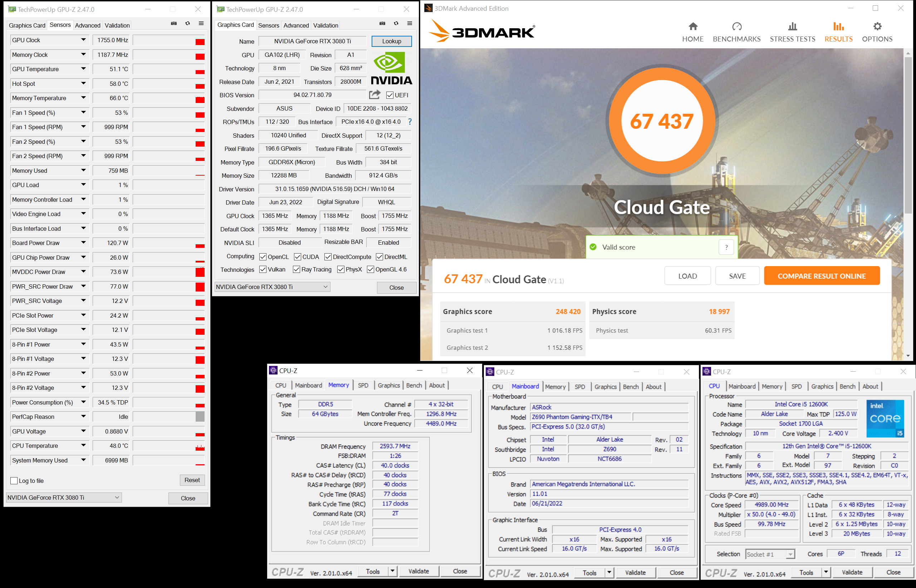Click 3DMark title bar app icon
This screenshot has height=588, width=916.
(x=428, y=8)
